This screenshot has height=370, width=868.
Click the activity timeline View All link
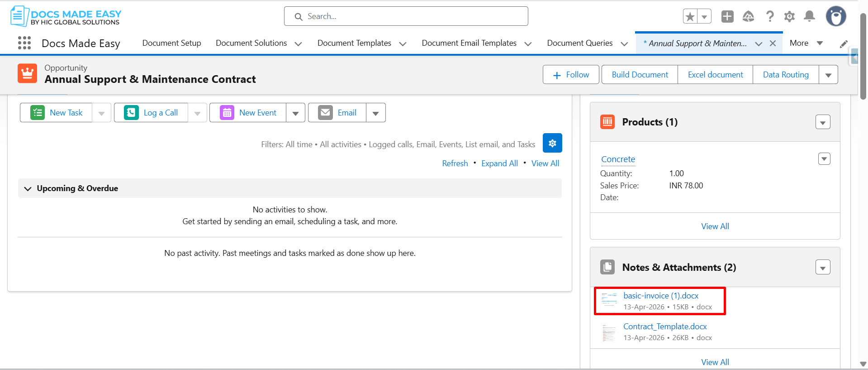pyautogui.click(x=545, y=163)
